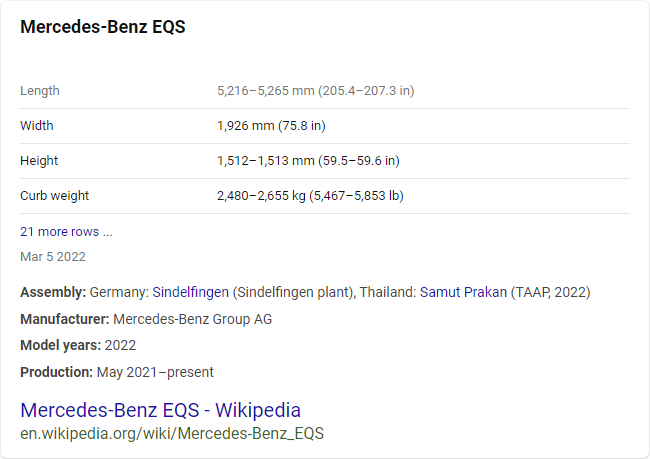Open the Sindelfingen link
Viewport: 650px width, 459px height.
[190, 292]
